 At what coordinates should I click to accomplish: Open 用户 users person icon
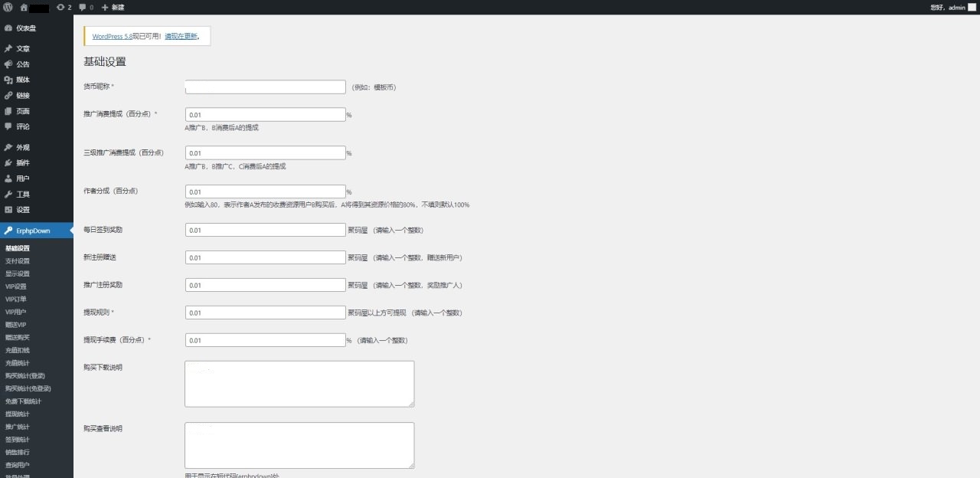[8, 178]
